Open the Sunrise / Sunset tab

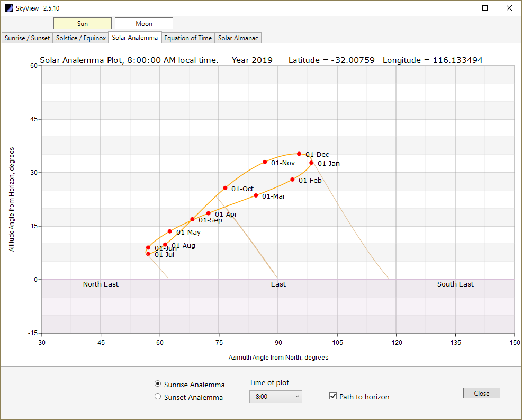pos(28,38)
